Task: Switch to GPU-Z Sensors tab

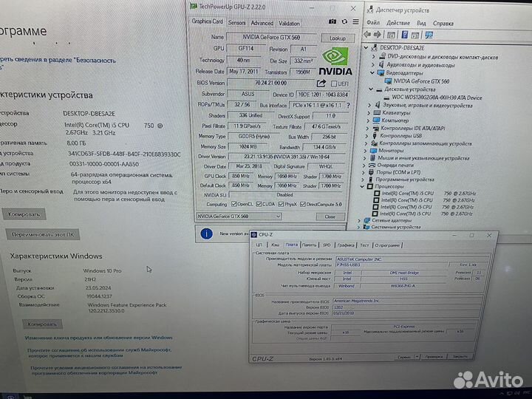Action: tap(236, 23)
